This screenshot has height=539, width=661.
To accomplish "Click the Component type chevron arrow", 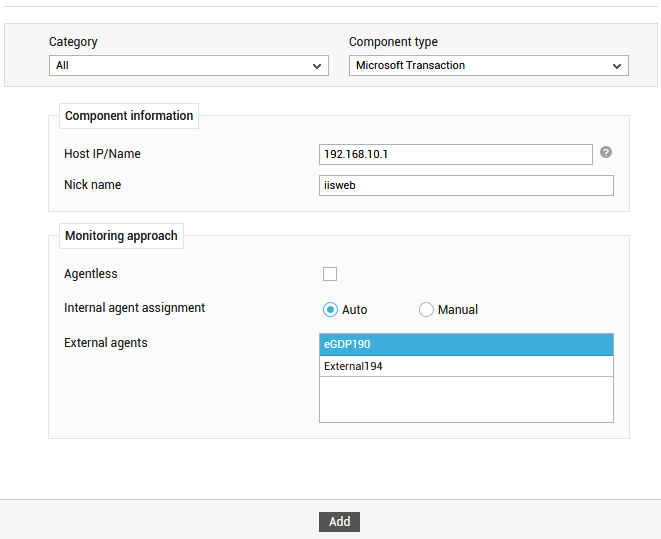I will tap(617, 66).
